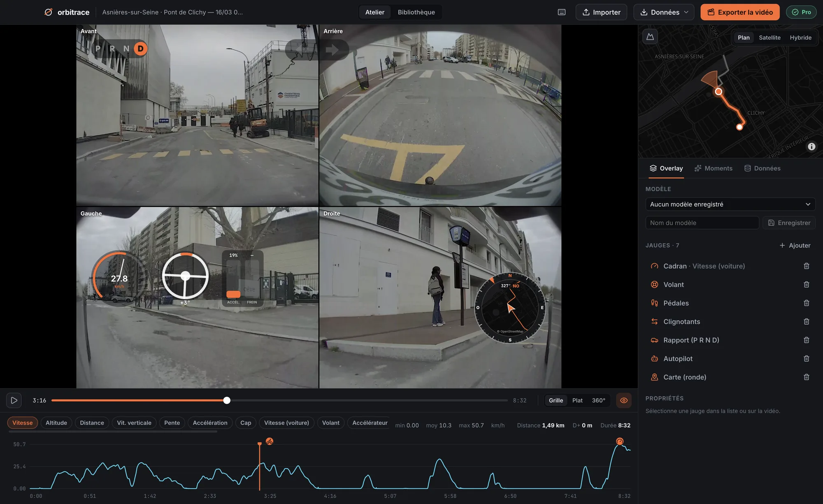Switch to the Moments panel tab

click(713, 168)
